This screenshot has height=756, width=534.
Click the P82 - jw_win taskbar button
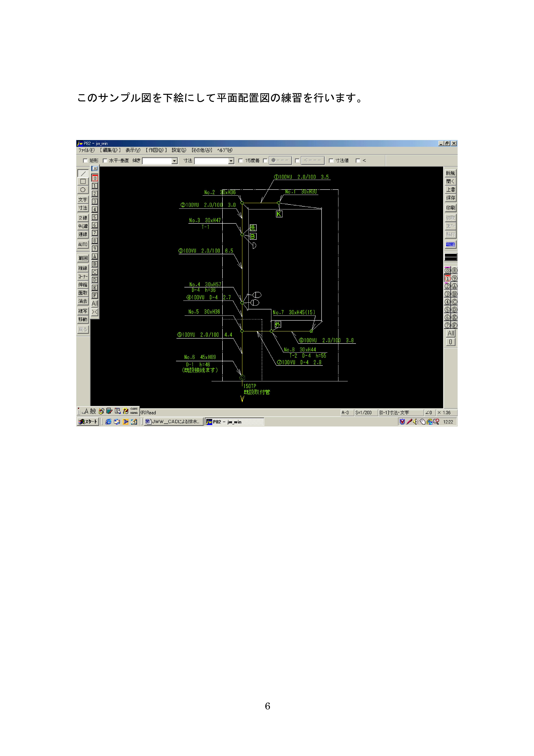coord(234,421)
